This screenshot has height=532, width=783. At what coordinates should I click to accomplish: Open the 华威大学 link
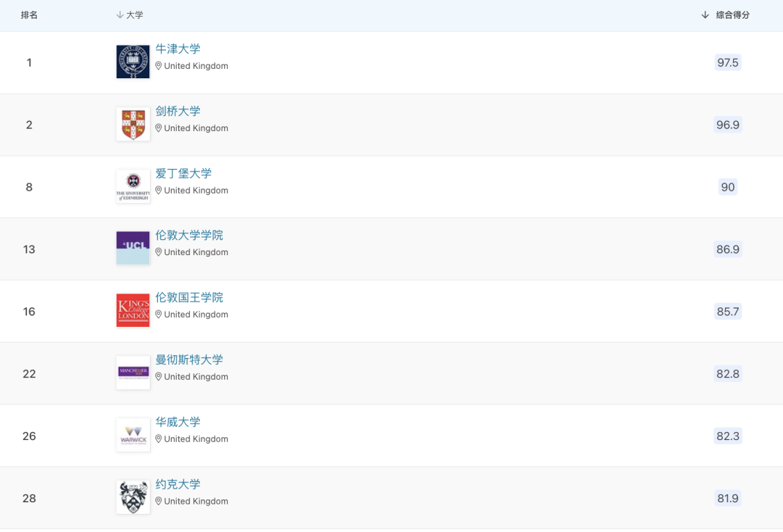click(x=178, y=422)
